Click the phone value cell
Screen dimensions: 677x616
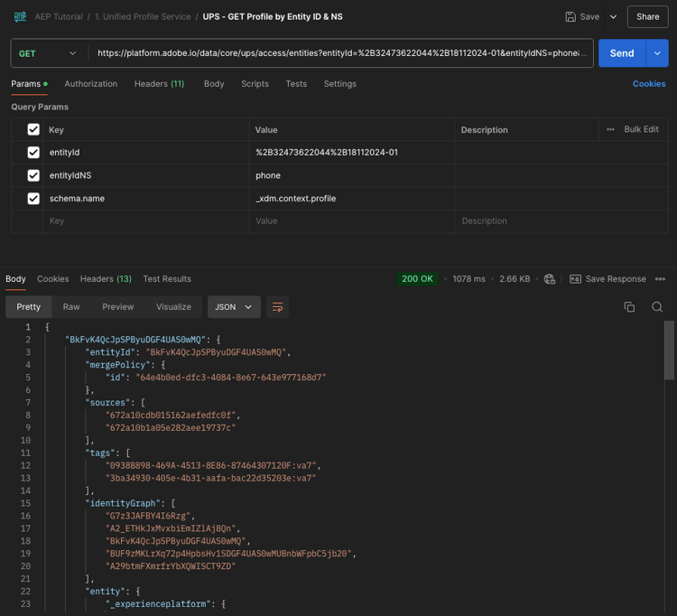[x=352, y=175]
